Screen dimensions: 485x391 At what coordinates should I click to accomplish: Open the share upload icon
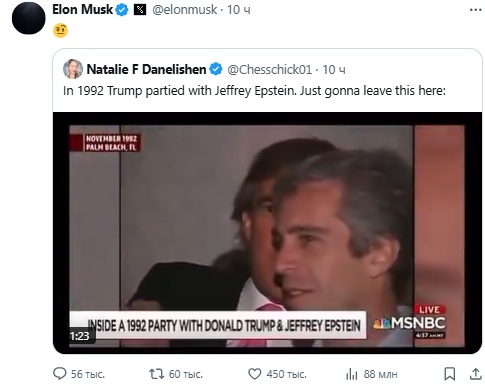(x=476, y=374)
